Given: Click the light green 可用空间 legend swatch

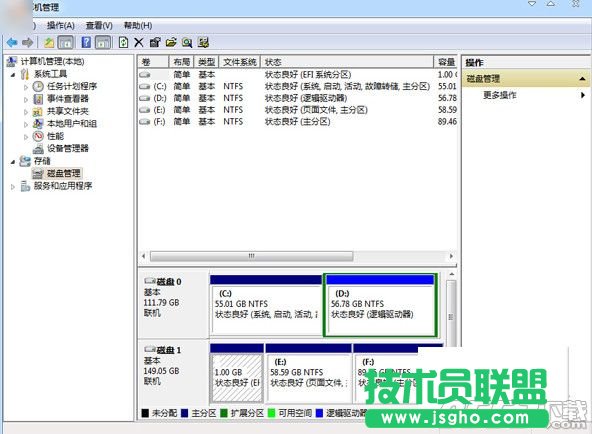Looking at the screenshot, I should pos(271,413).
